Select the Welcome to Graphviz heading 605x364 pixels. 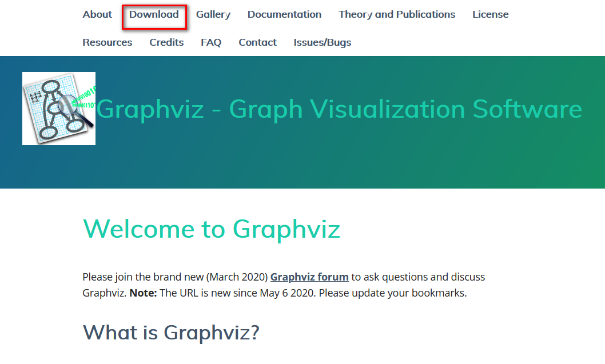[212, 229]
